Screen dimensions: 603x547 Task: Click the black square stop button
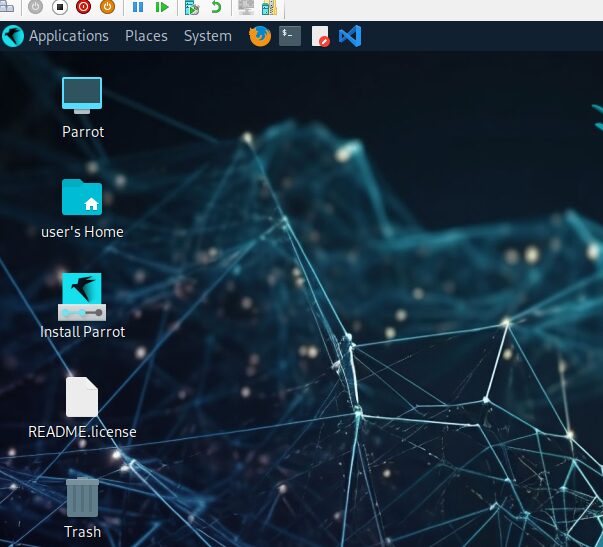tap(60, 7)
